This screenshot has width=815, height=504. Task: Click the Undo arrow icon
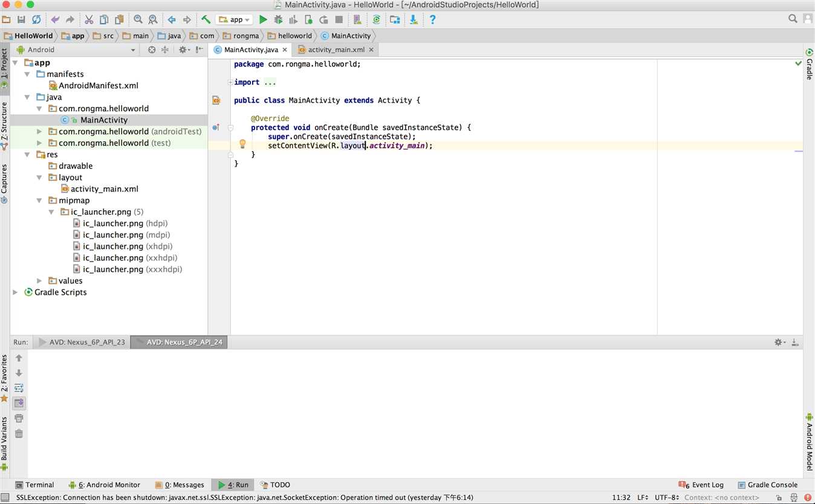click(56, 19)
